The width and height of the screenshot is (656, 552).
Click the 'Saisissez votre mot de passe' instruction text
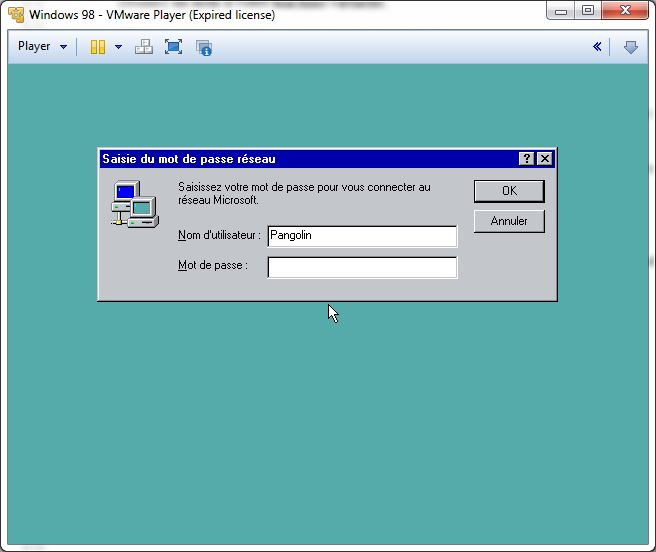click(x=304, y=193)
